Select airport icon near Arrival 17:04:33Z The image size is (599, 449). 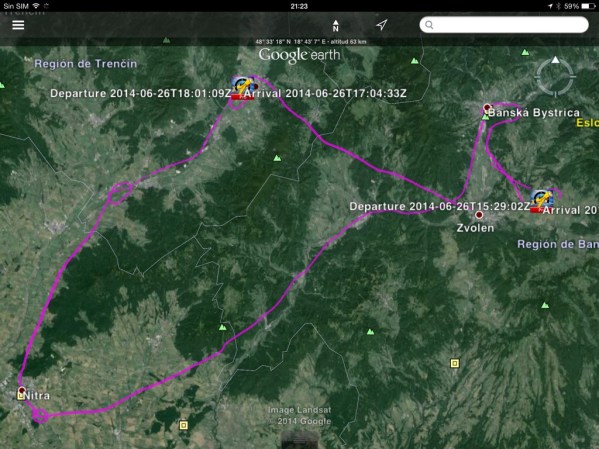point(243,88)
